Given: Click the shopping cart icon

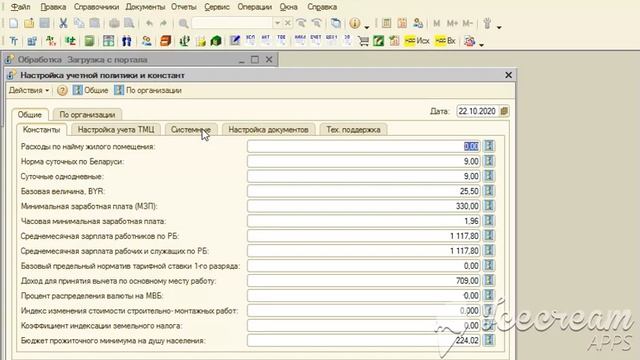Looking at the screenshot, I should pos(363,41).
